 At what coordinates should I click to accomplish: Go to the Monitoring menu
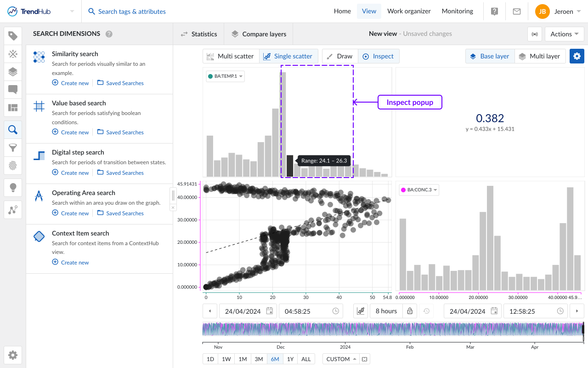[457, 11]
